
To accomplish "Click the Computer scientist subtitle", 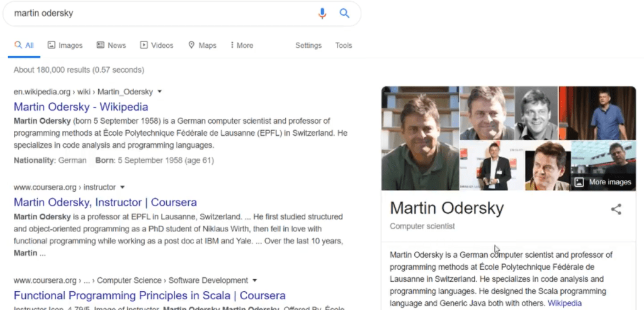I will pyautogui.click(x=422, y=226).
